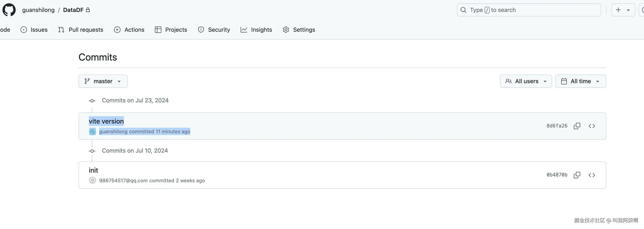Click the GitHub Octocat logo

click(9, 10)
